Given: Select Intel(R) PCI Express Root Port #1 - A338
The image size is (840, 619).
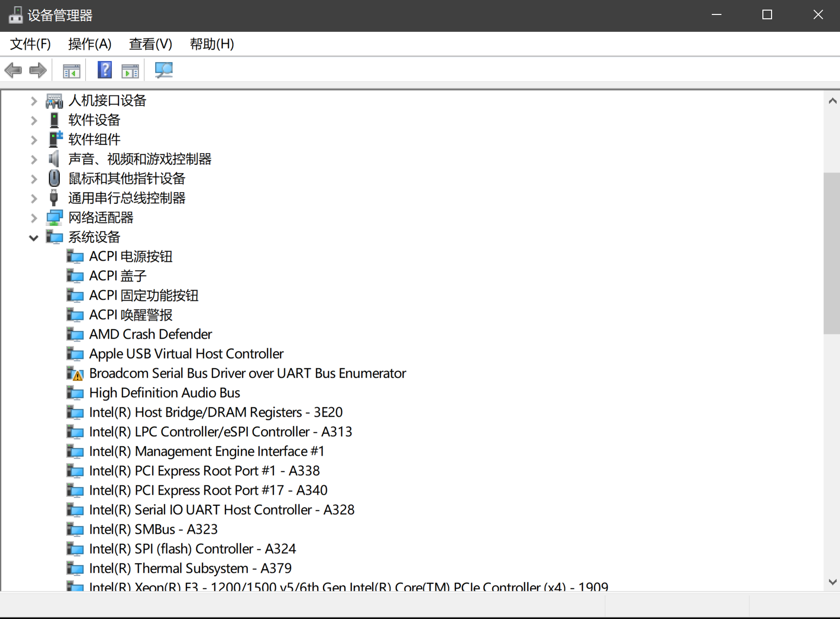Looking at the screenshot, I should pyautogui.click(x=204, y=471).
